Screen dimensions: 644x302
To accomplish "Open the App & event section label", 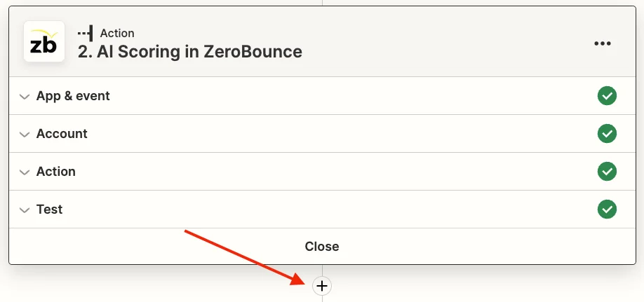I will (73, 96).
